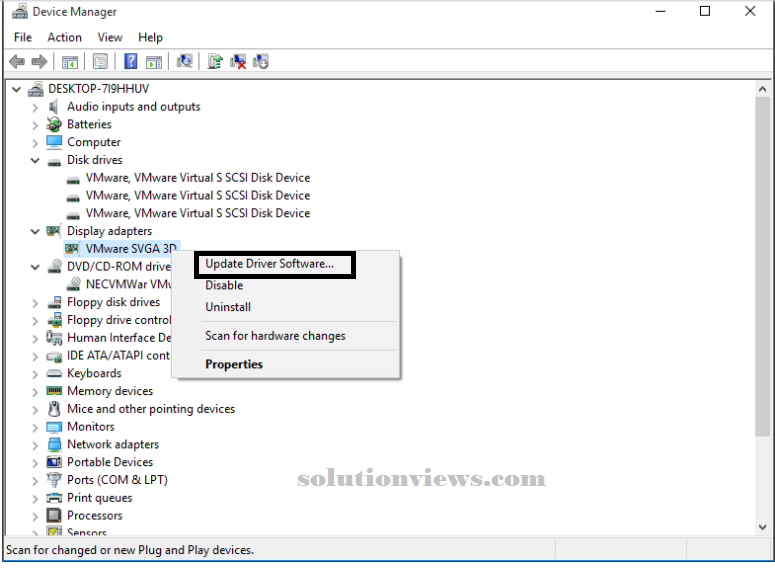This screenshot has width=775, height=569.
Task: Click Show/Hide Console Tree toolbar icon
Action: coord(70,62)
